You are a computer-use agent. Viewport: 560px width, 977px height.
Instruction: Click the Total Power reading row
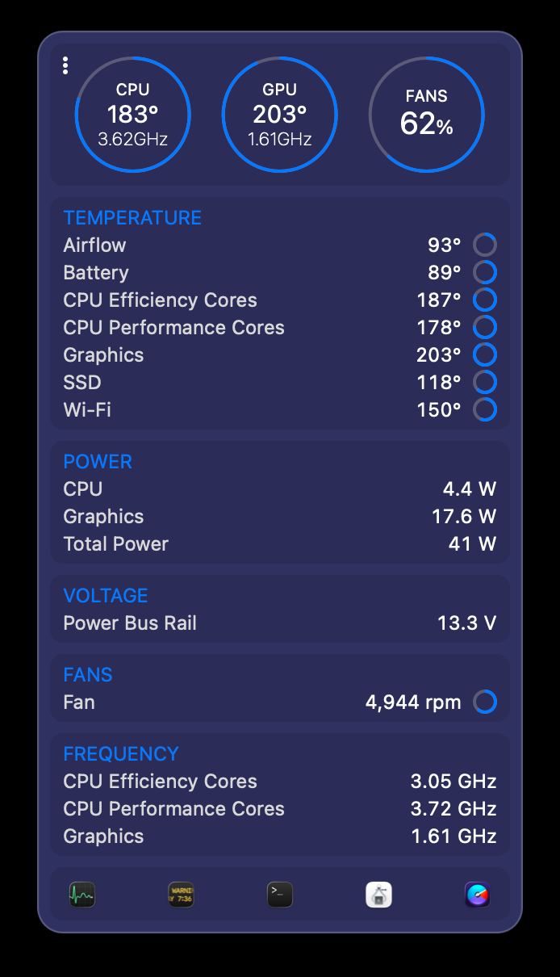279,544
